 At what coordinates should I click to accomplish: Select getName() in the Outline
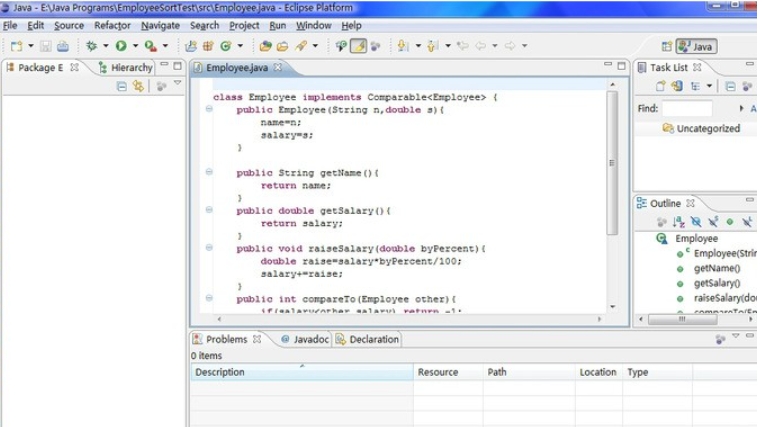point(717,268)
